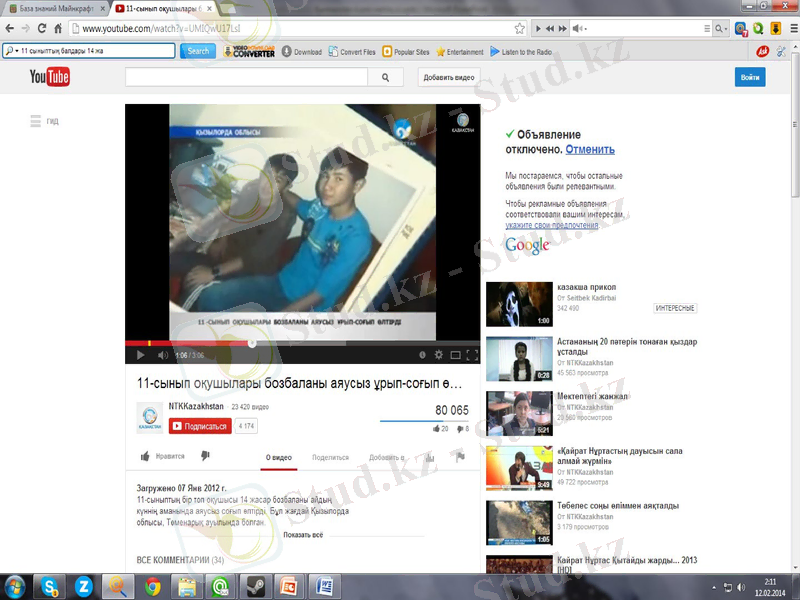Open the Добавить в dropdown
This screenshot has width=800, height=600.
[x=388, y=457]
